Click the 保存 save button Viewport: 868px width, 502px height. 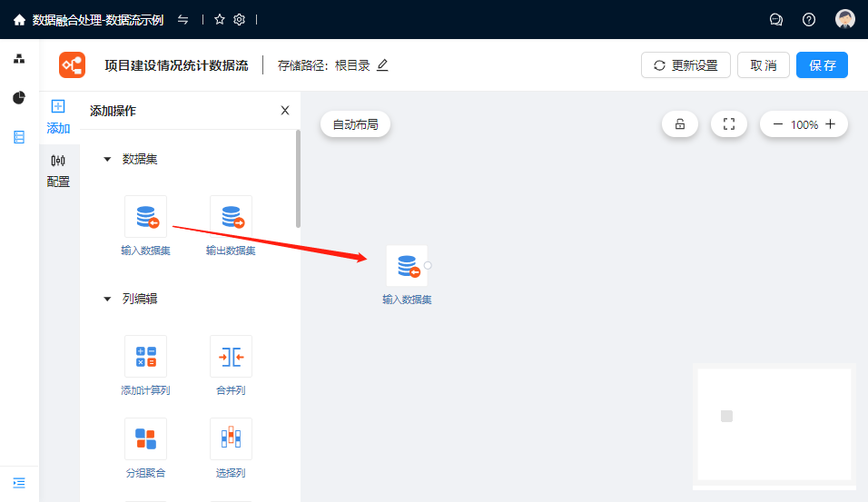[x=822, y=65]
